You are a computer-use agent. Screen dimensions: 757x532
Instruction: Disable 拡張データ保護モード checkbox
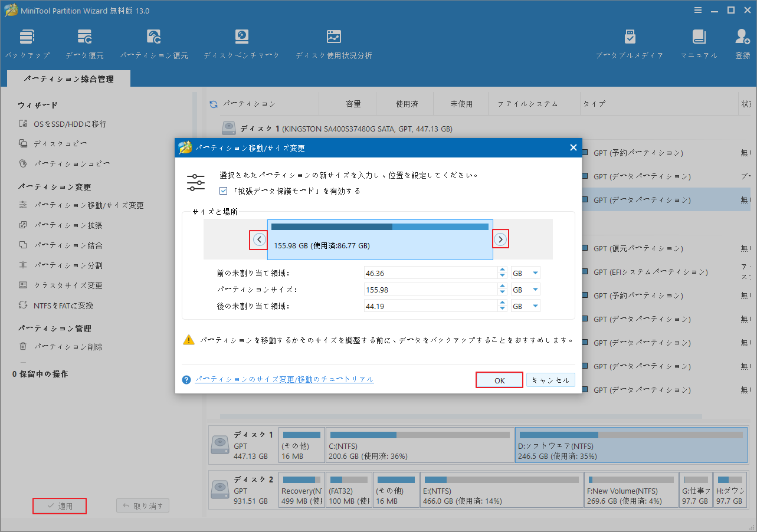[x=223, y=191]
